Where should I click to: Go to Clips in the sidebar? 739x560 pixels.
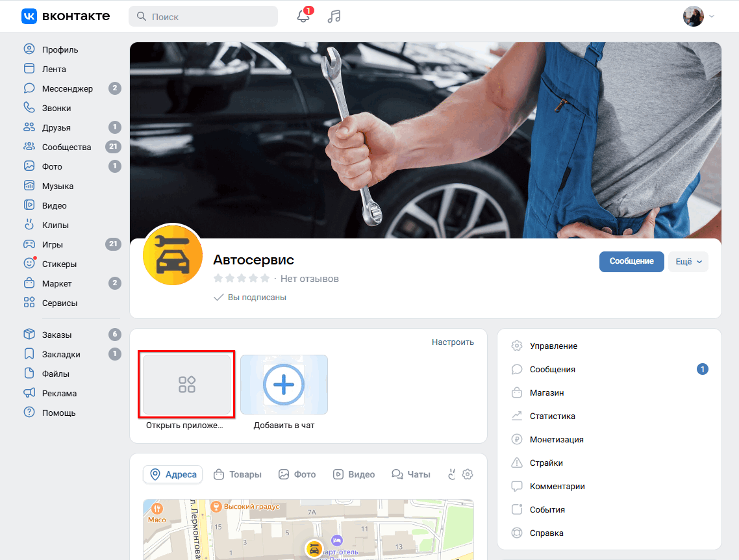coord(55,225)
